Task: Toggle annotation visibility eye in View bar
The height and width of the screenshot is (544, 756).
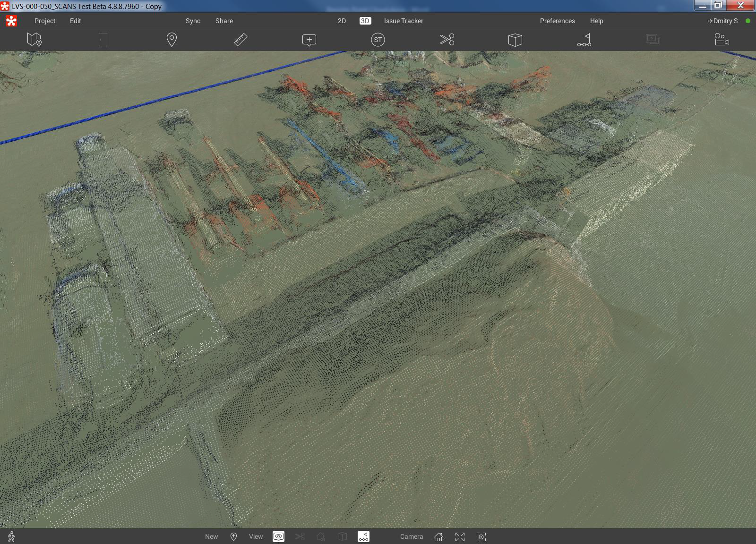Action: click(278, 536)
